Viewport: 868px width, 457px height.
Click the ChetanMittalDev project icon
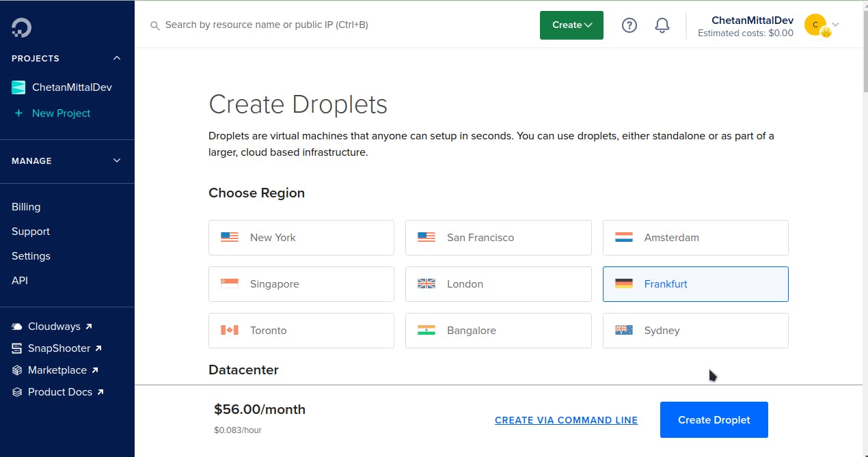(x=18, y=87)
